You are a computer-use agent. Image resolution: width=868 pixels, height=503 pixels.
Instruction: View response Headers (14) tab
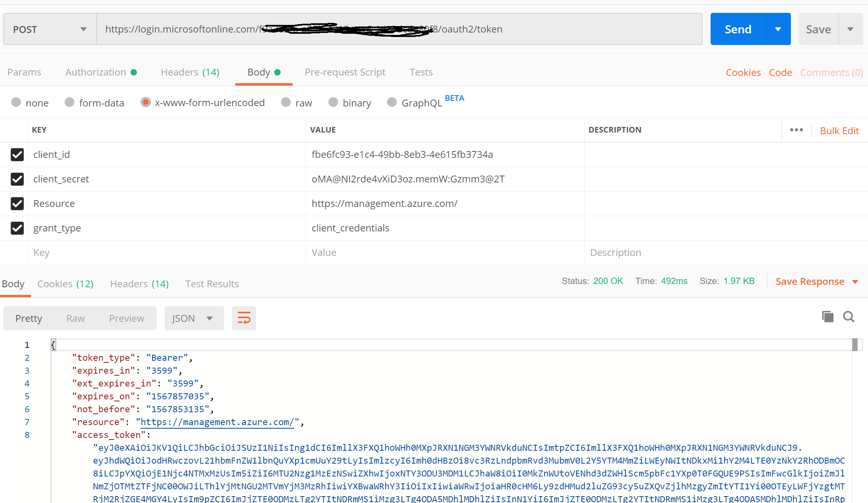pyautogui.click(x=139, y=284)
